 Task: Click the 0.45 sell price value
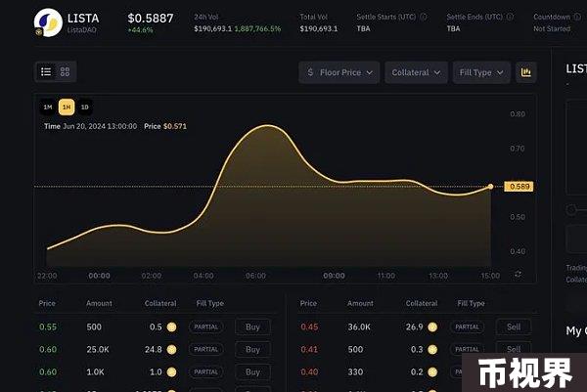click(309, 327)
